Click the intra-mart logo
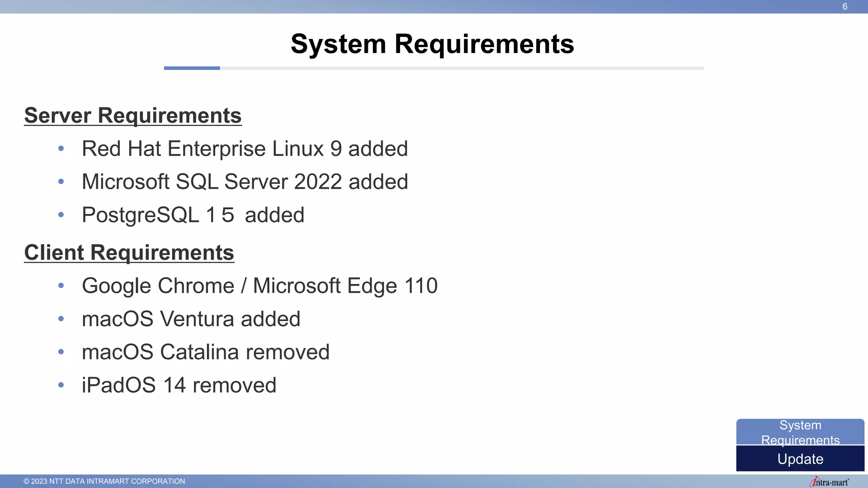The width and height of the screenshot is (868, 488). (x=829, y=482)
